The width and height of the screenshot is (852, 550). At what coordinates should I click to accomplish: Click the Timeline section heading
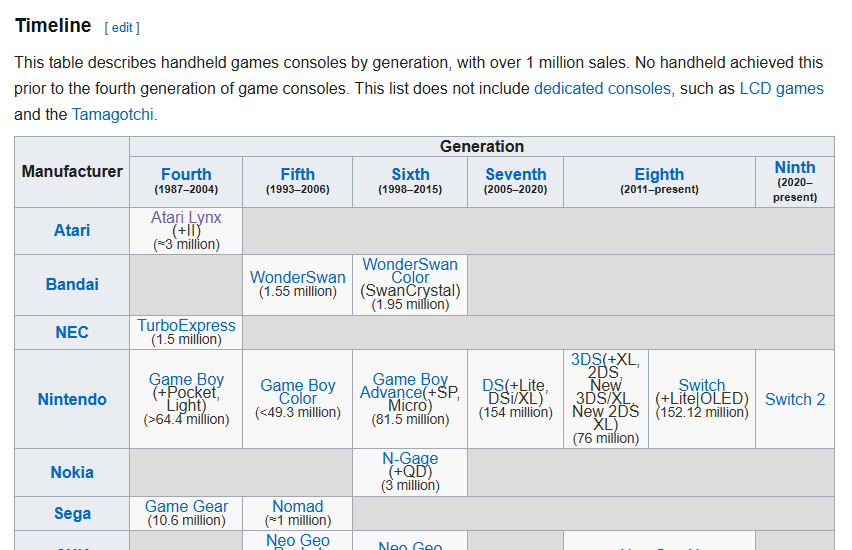tap(53, 26)
